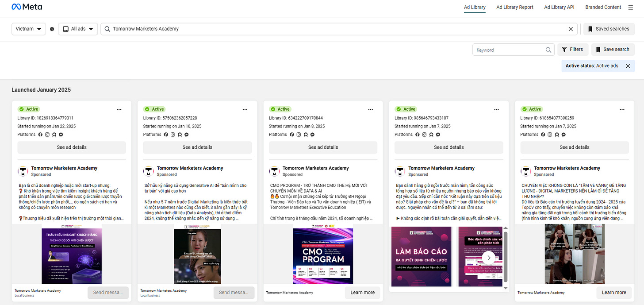Click Audience Network icon on ad 575062362057228
The image size is (644, 305).
(x=180, y=135)
